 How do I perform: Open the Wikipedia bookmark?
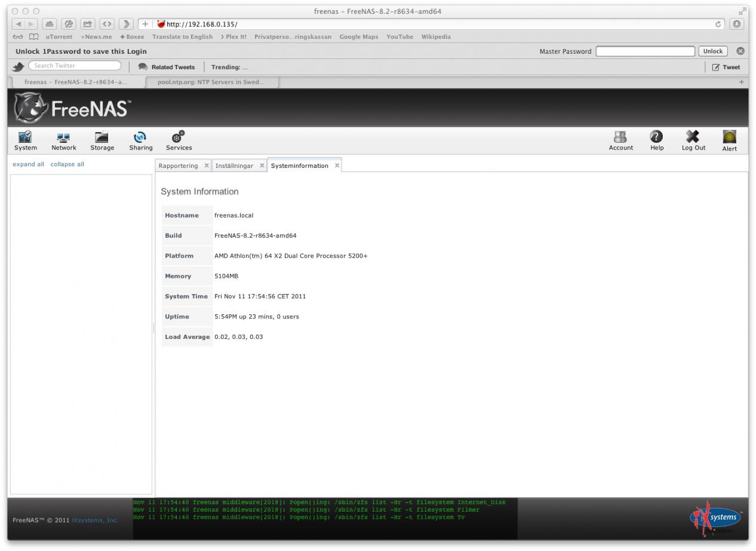(x=436, y=37)
